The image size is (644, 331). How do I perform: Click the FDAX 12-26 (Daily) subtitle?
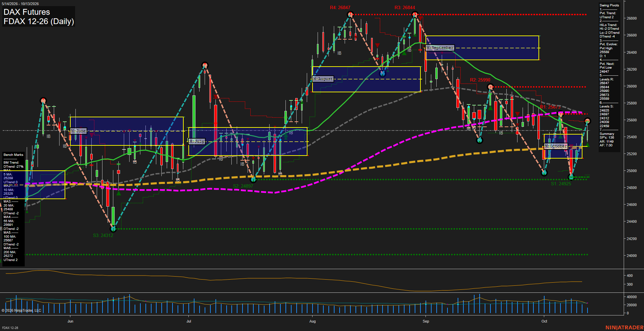(39, 22)
